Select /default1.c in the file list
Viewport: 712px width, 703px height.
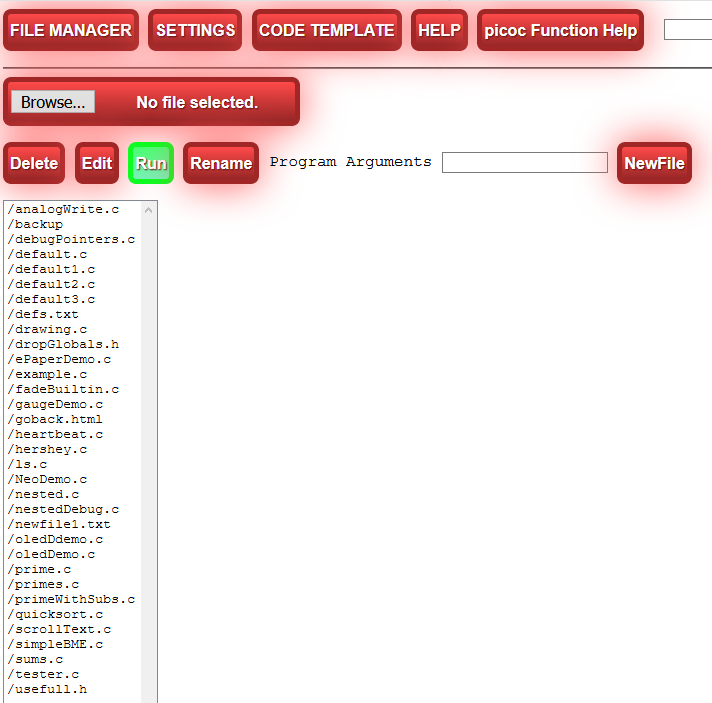[x=73, y=269]
